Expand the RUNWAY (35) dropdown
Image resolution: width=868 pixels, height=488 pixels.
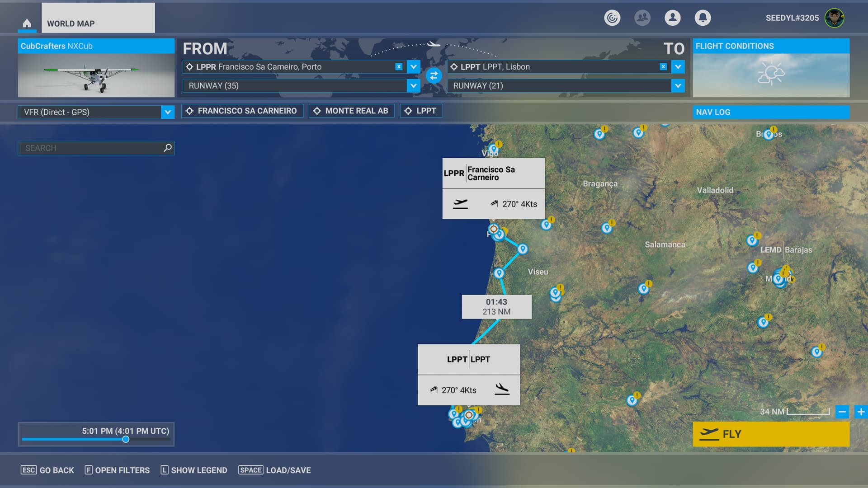click(x=413, y=85)
